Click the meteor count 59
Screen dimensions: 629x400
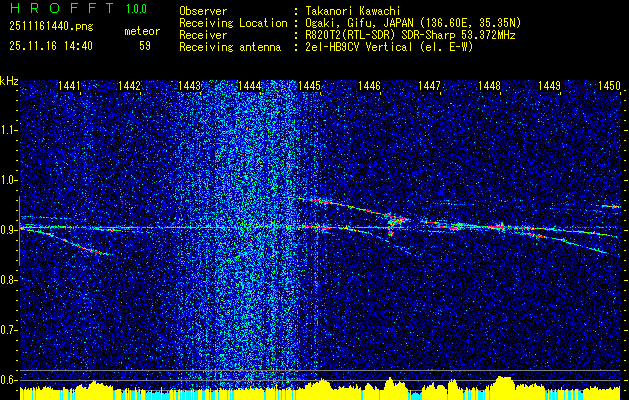click(145, 46)
